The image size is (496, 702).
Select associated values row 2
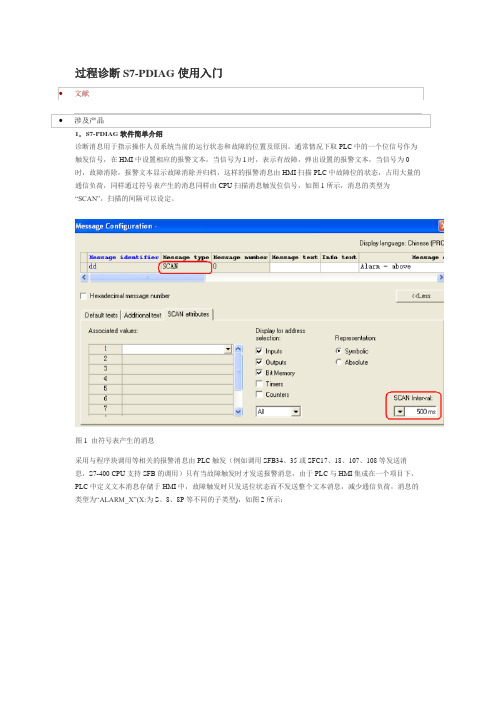click(161, 359)
